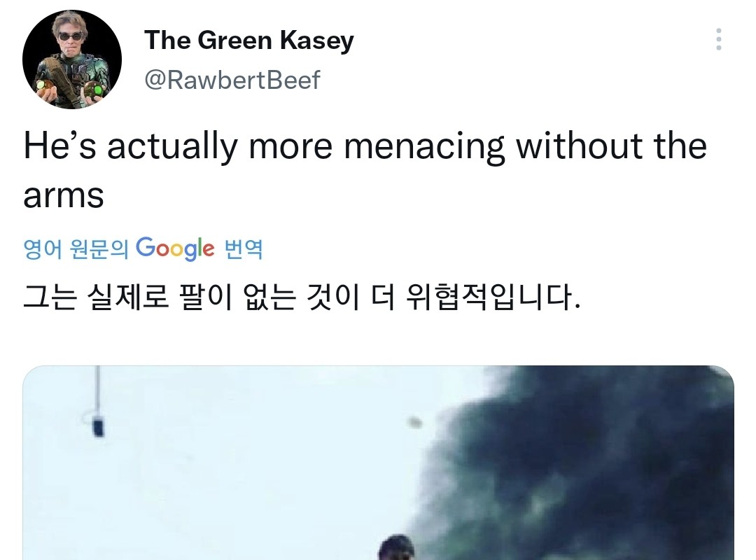
Task: Click the small flying speck in image sky
Action: point(415,421)
